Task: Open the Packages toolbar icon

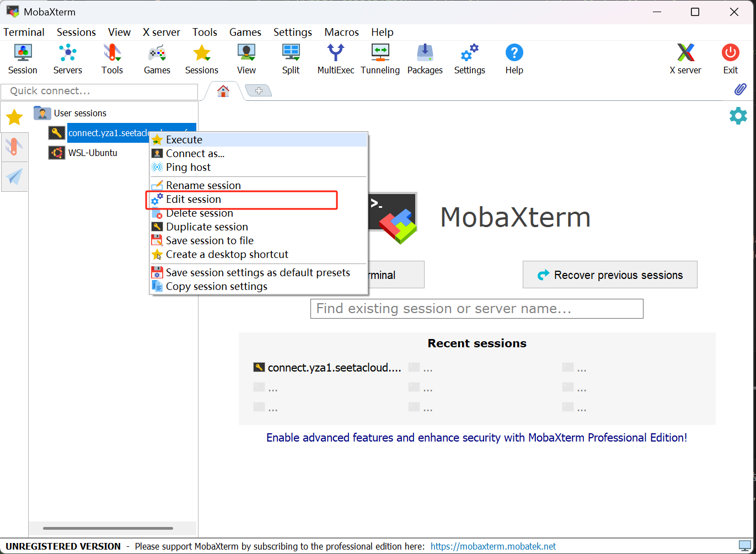Action: tap(425, 59)
